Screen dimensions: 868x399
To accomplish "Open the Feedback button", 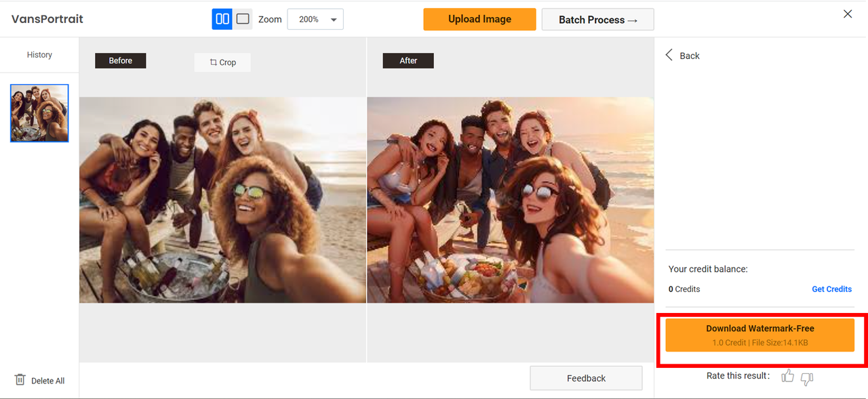I will 586,378.
